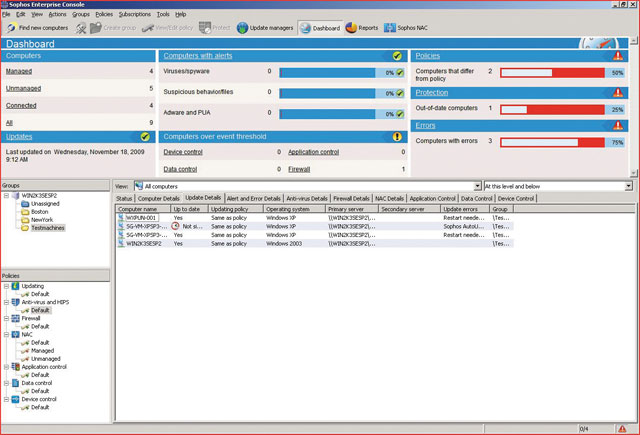Collapse the Updating policy node
Viewport: 640px width, 435px height.
click(x=7, y=286)
